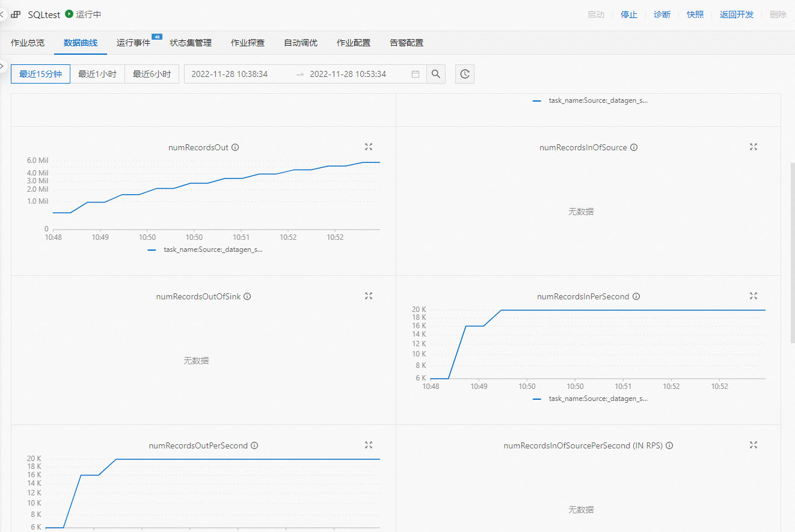Select the 最近1小时 time range
The width and height of the screenshot is (795, 532).
97,74
